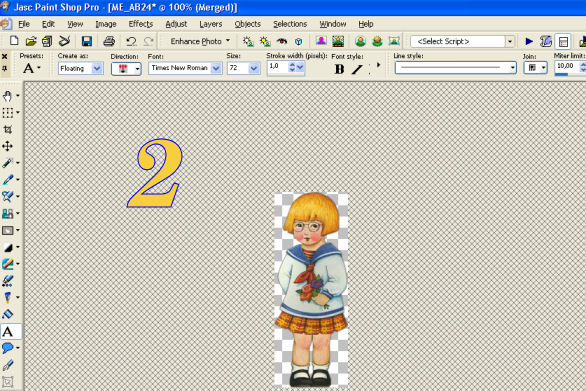Save the image with floppy icon
Viewport: 586px width, 391px height.
point(87,41)
